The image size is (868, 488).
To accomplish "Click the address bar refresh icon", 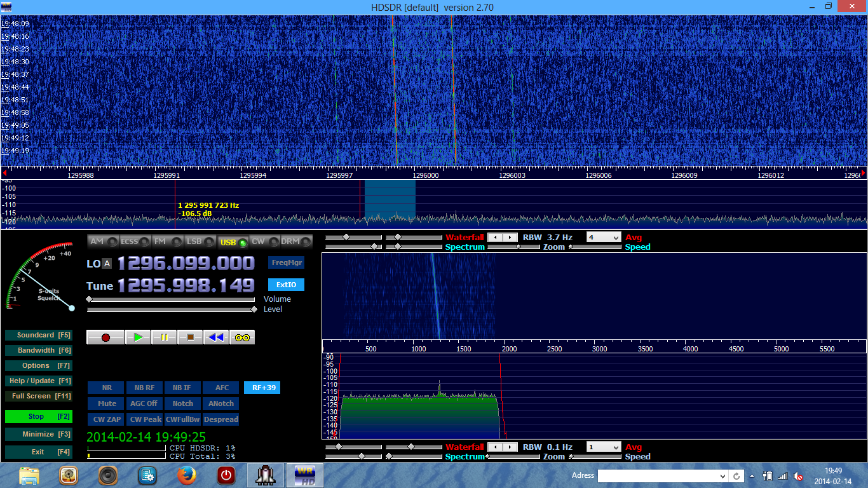I will [x=736, y=476].
